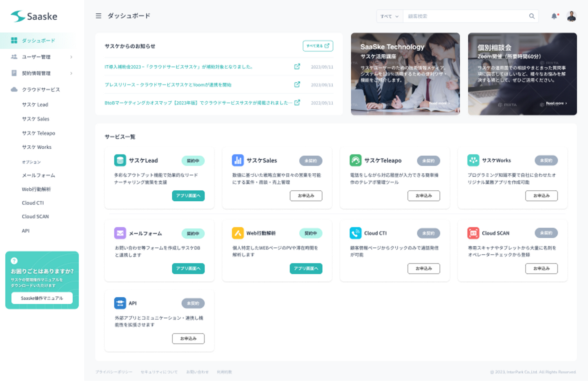Click the サスケWorks card icon

[473, 160]
